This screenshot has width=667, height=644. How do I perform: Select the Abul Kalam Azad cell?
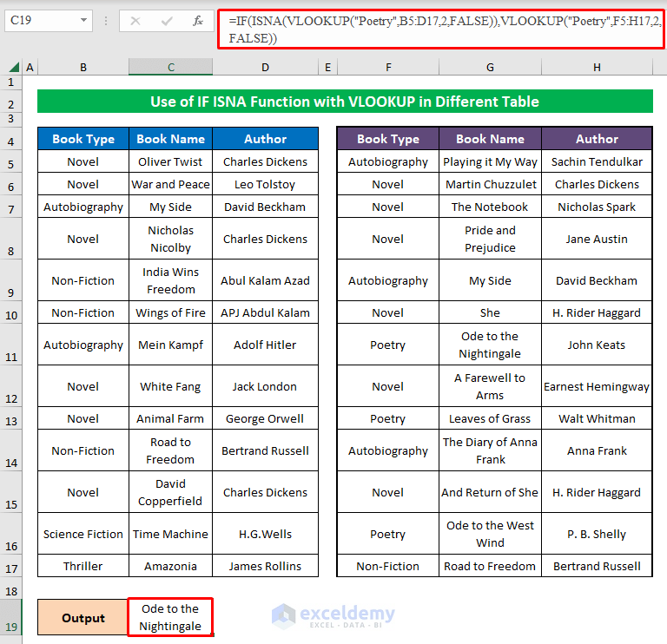[265, 280]
